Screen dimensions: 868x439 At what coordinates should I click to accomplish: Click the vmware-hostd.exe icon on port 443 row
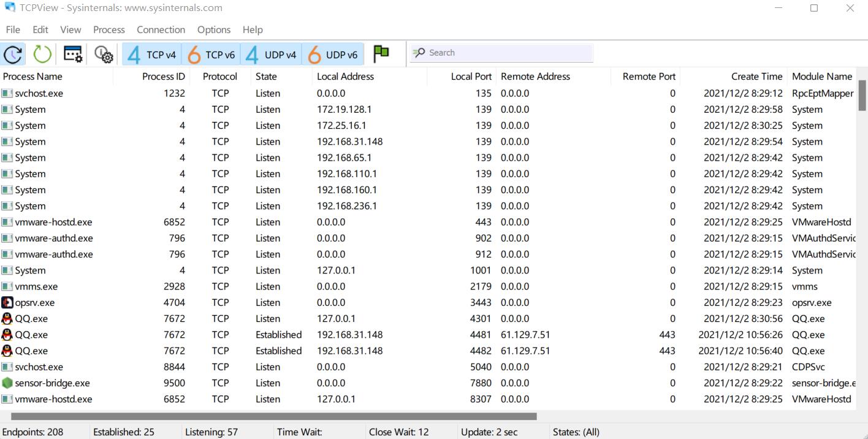tap(7, 222)
